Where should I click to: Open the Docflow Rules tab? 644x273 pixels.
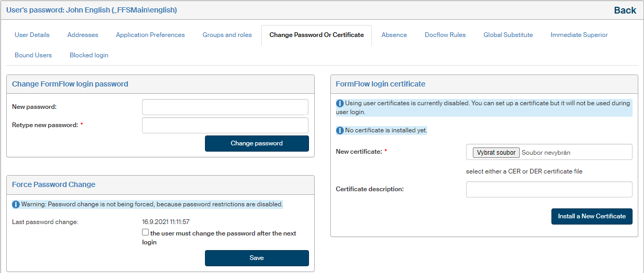[x=445, y=35]
